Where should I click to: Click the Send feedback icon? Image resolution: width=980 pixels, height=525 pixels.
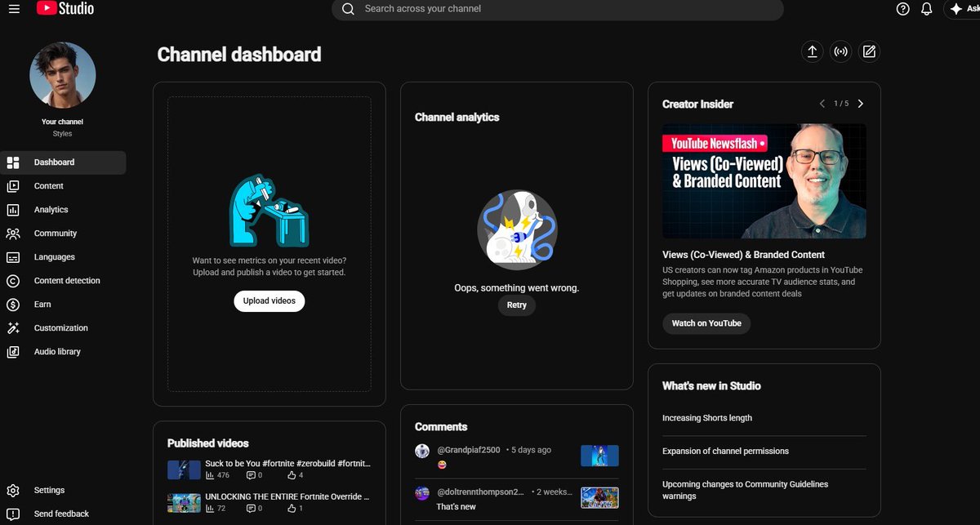[13, 514]
